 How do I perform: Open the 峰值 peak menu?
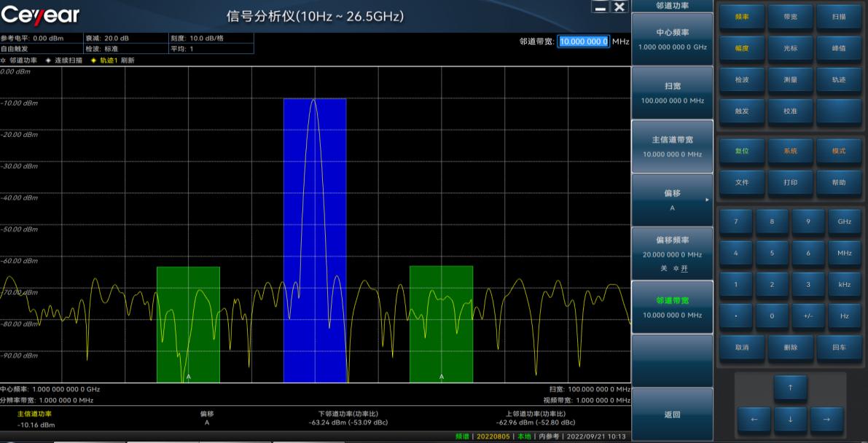pos(838,48)
